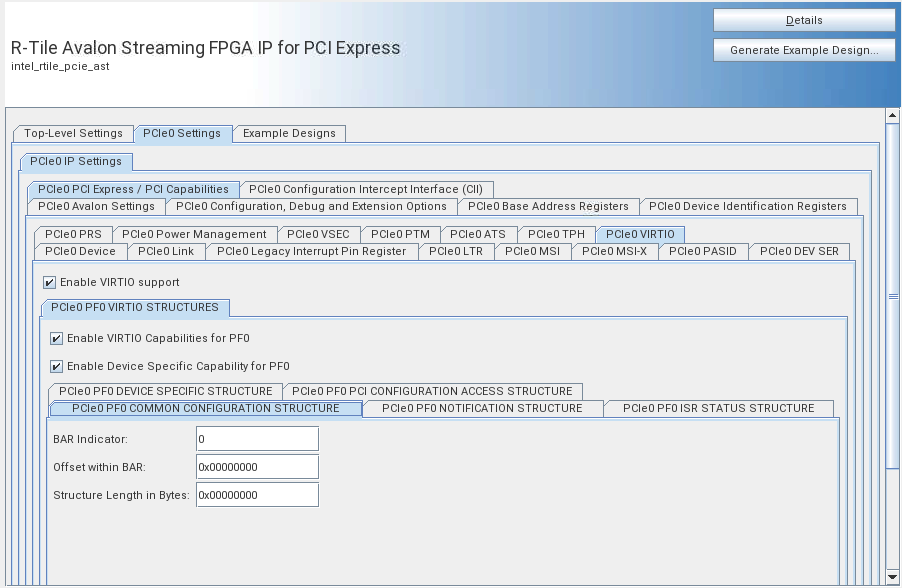Click the vertical scrollbar thumb

(x=893, y=297)
